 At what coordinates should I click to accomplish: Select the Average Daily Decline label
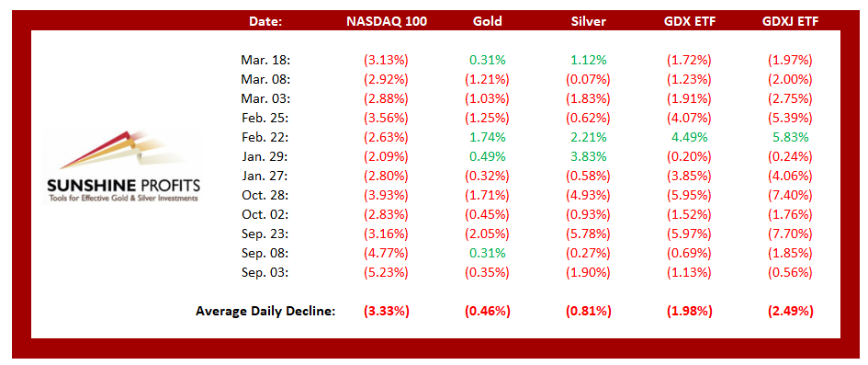[265, 312]
